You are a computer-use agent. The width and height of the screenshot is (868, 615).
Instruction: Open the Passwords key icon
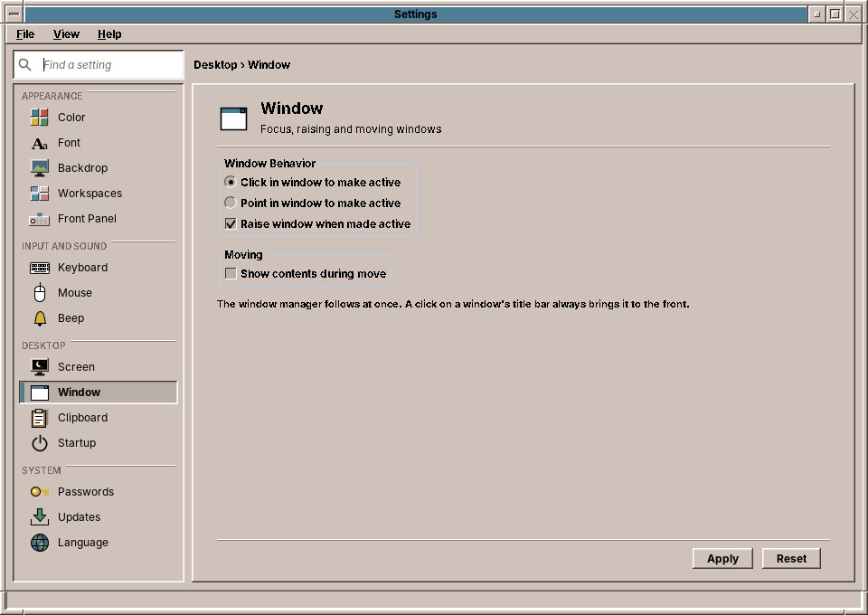39,492
